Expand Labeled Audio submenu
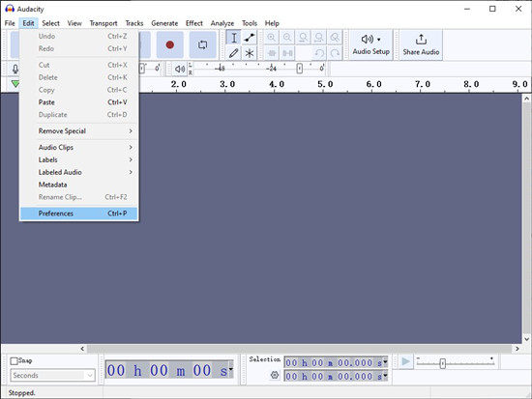532x399 pixels. [78, 173]
